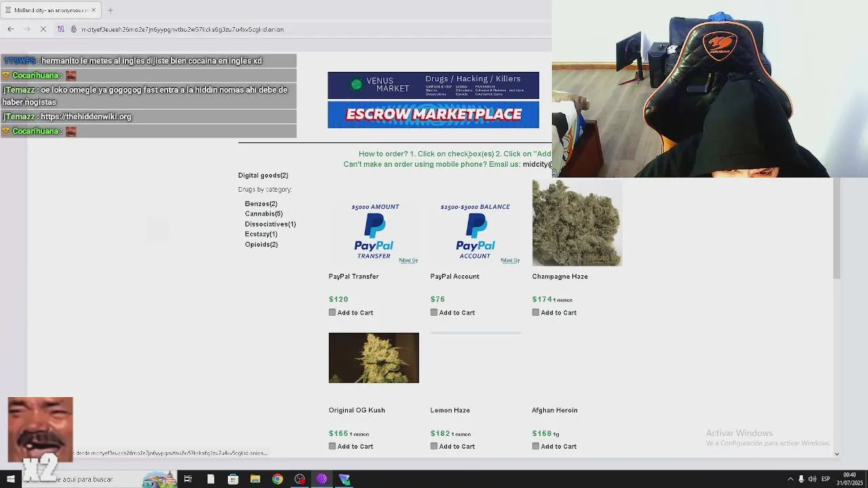Open File Explorer from taskbar

255,479
